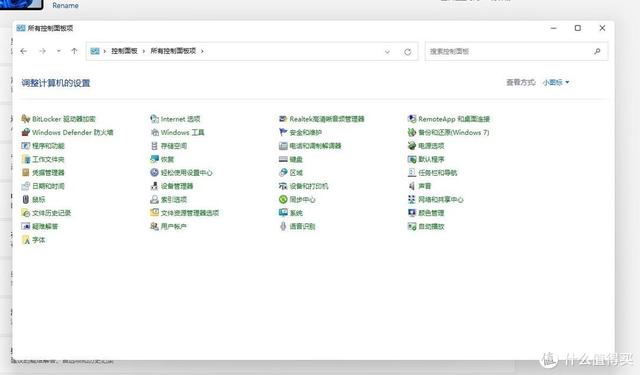
Task: Open 字体 (Fonts) folder icon
Action: tap(26, 240)
